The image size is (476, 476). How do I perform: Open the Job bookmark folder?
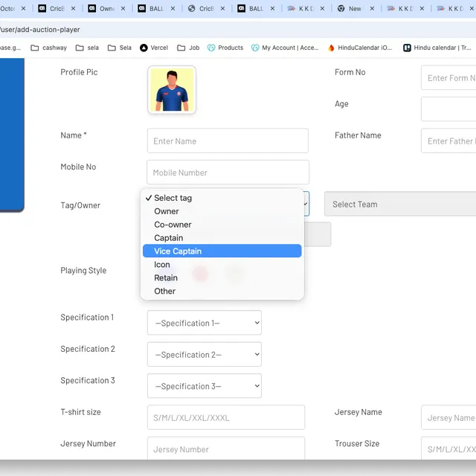pyautogui.click(x=188, y=48)
